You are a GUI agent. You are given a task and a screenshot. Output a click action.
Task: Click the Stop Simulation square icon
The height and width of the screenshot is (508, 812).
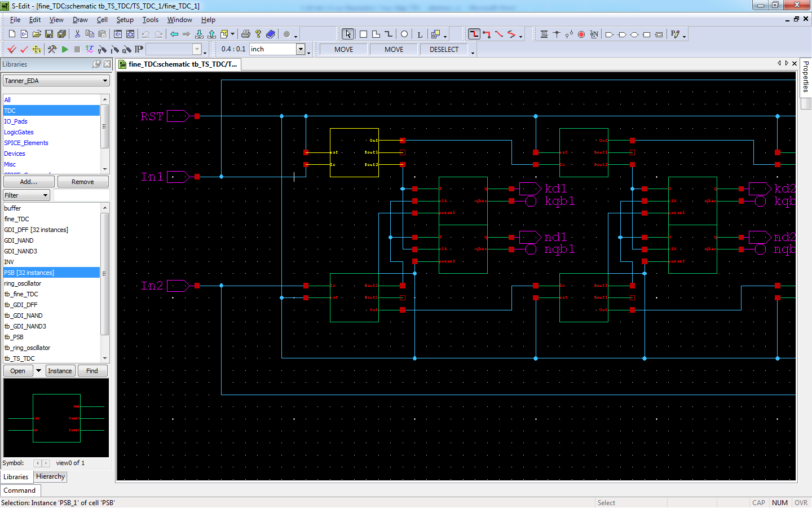click(77, 50)
